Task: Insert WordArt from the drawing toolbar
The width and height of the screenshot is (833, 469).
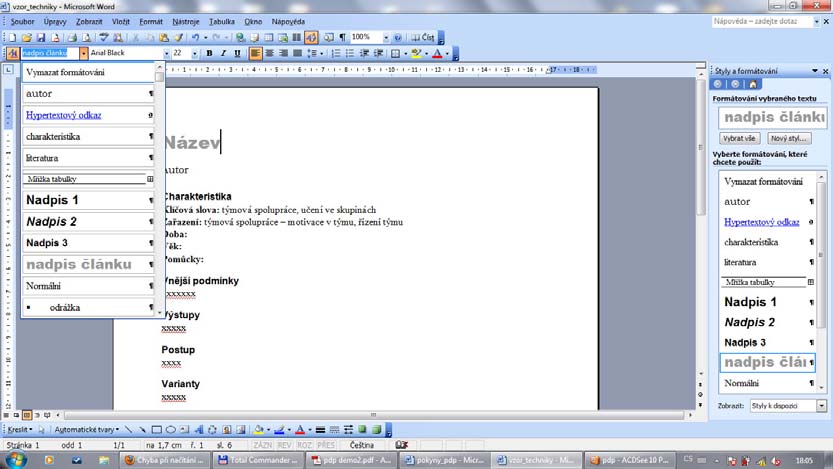Action: (x=199, y=429)
